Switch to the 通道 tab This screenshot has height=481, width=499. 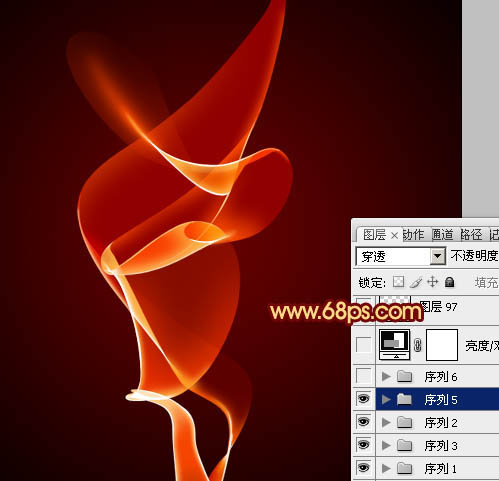443,235
